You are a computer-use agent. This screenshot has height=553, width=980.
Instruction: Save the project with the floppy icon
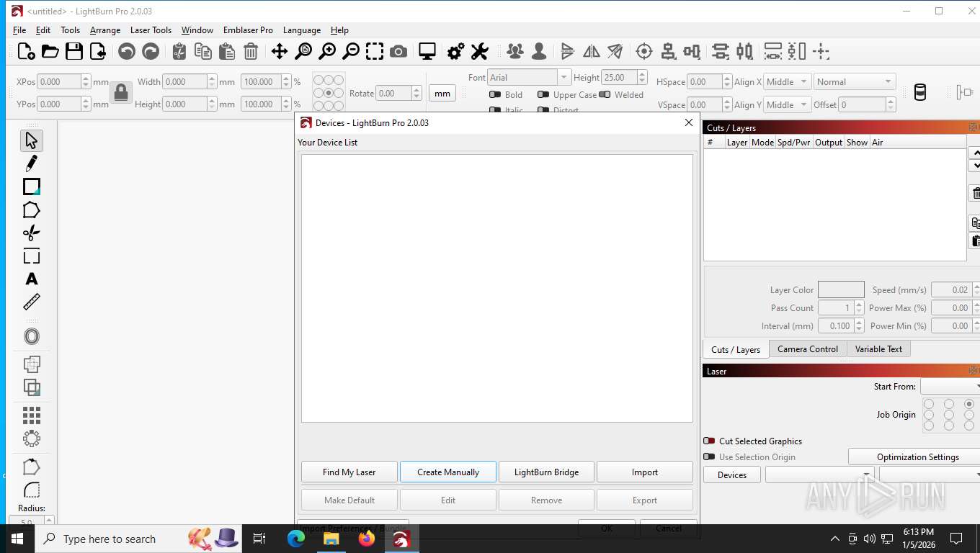(x=73, y=51)
